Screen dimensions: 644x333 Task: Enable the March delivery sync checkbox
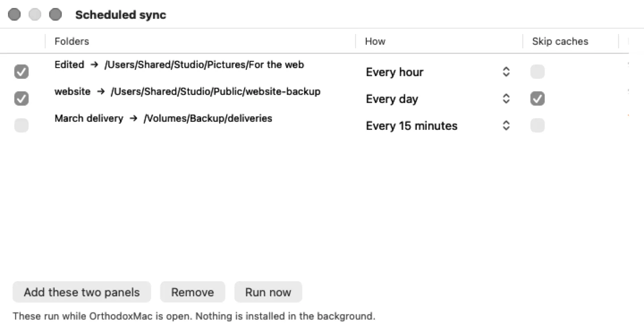[21, 125]
